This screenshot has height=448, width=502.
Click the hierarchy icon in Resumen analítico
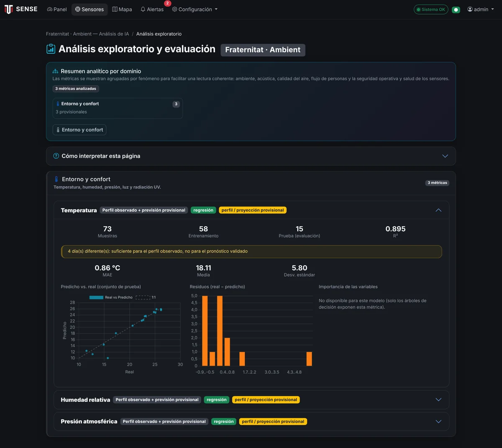click(55, 71)
